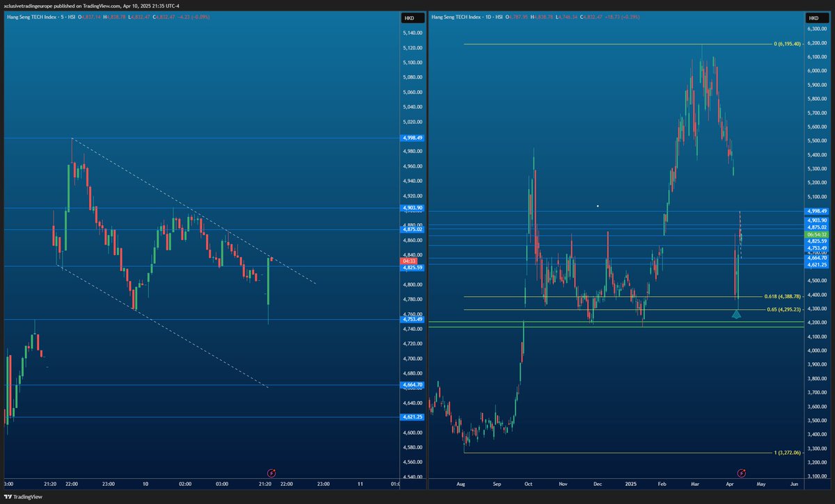Image resolution: width=835 pixels, height=504 pixels.
Task: Select the 4,621.25 price label on the 5-minute chart
Action: [413, 416]
